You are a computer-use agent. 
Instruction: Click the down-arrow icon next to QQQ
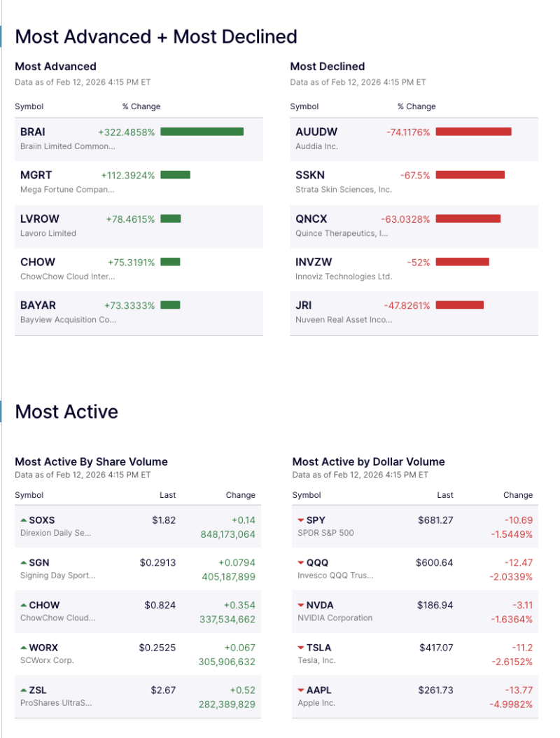(301, 563)
